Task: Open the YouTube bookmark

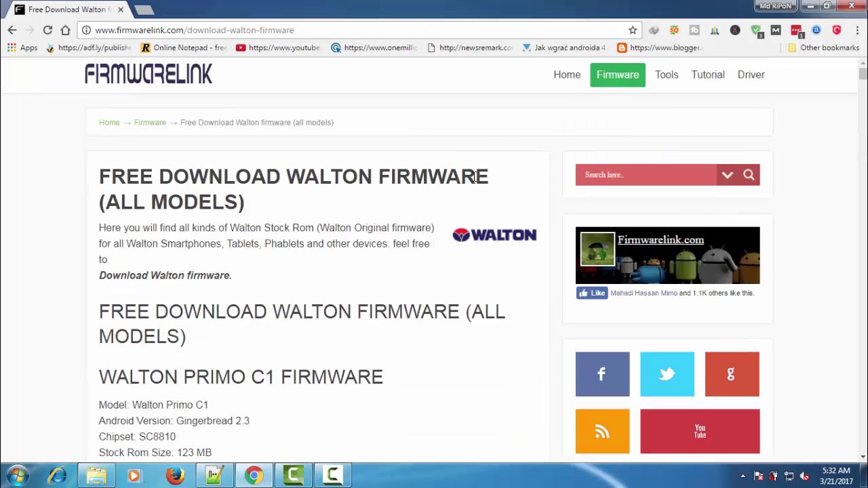Action: point(278,47)
